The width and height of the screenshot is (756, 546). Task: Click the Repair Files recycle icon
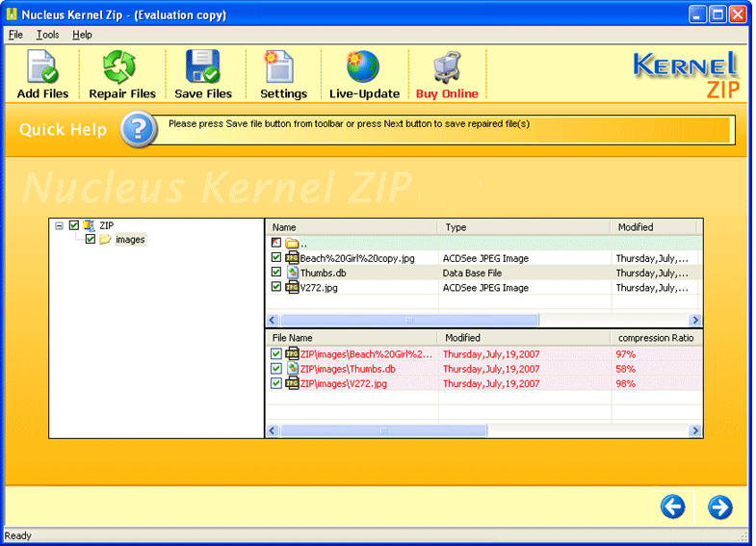coord(119,66)
